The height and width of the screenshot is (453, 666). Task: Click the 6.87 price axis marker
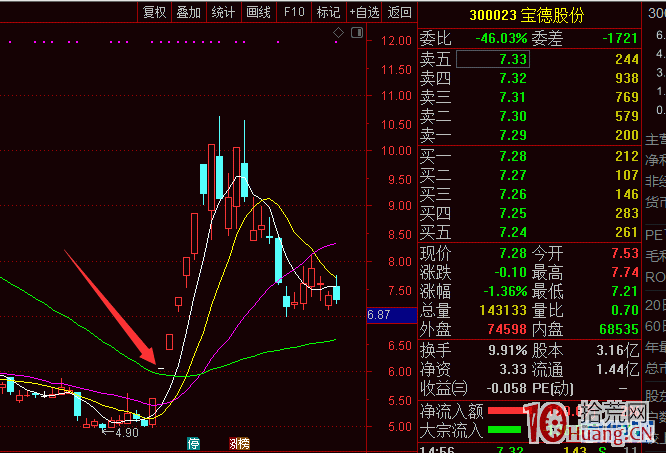point(391,315)
